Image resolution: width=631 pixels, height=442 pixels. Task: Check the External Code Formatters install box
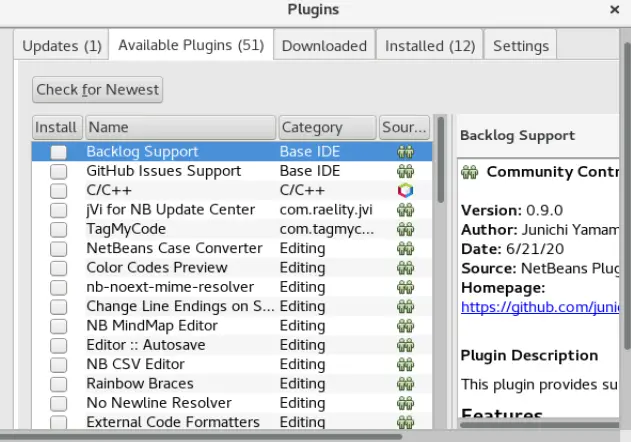(58, 422)
